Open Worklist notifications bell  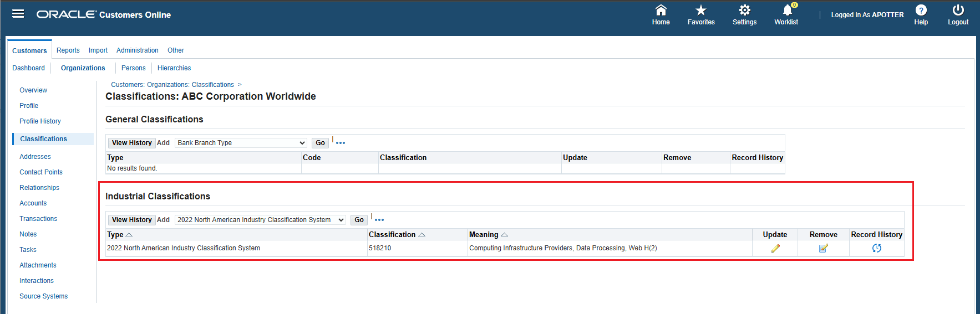click(x=786, y=11)
